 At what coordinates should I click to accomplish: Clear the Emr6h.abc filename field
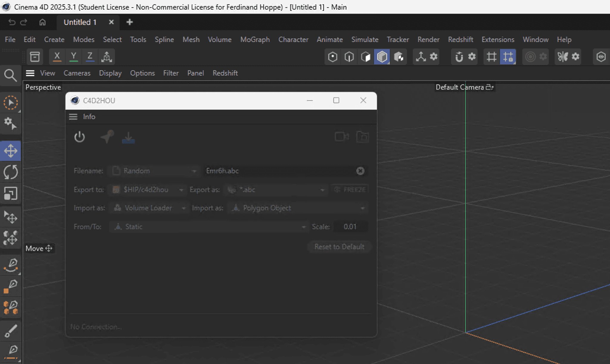pos(360,171)
